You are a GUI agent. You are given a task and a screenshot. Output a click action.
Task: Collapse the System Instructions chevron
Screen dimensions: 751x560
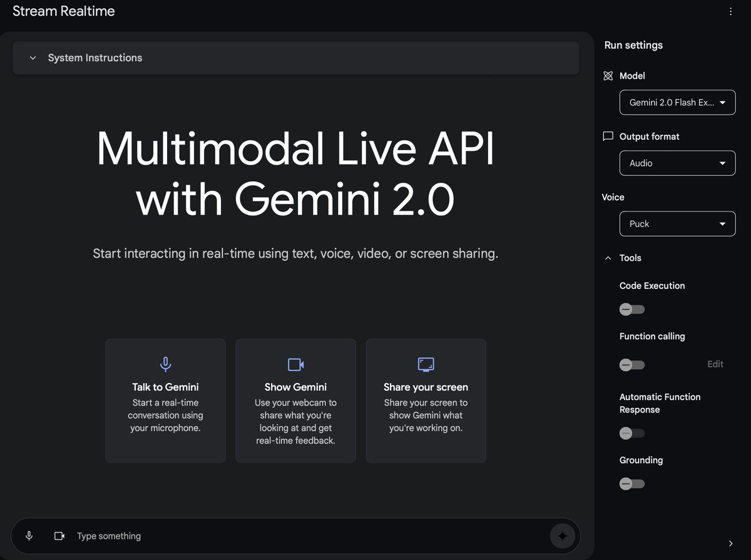coord(33,58)
